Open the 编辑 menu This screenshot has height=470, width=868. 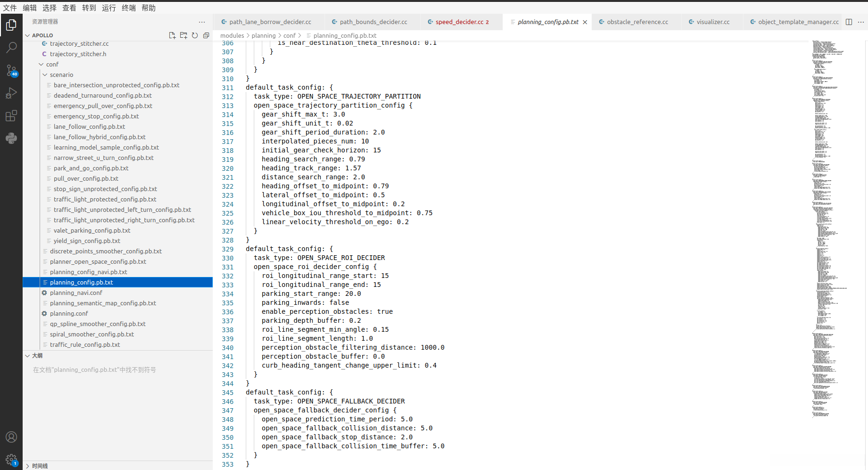(30, 8)
